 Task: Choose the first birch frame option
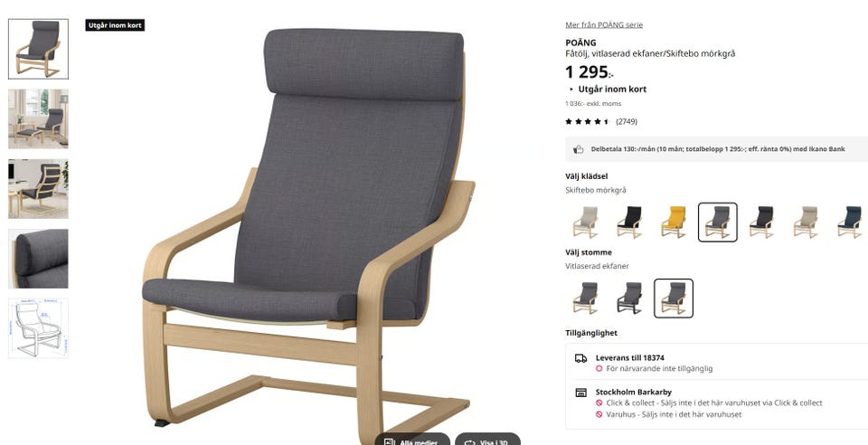pyautogui.click(x=585, y=298)
